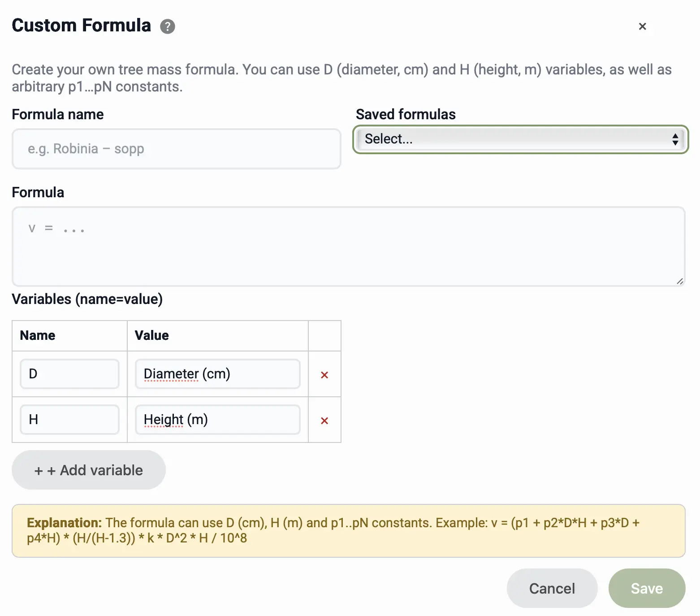Viewport: 700px width, 616px height.
Task: Focus the Formula name input field
Action: click(176, 149)
